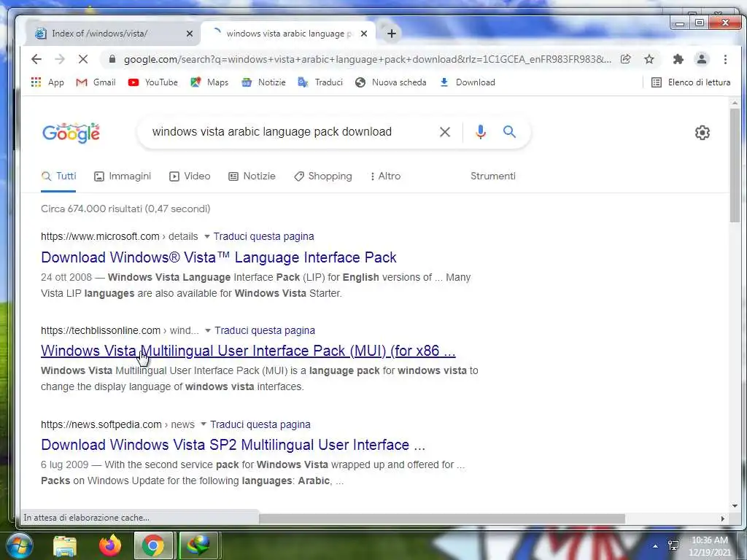
Task: Click the Google logo
Action: click(x=71, y=133)
